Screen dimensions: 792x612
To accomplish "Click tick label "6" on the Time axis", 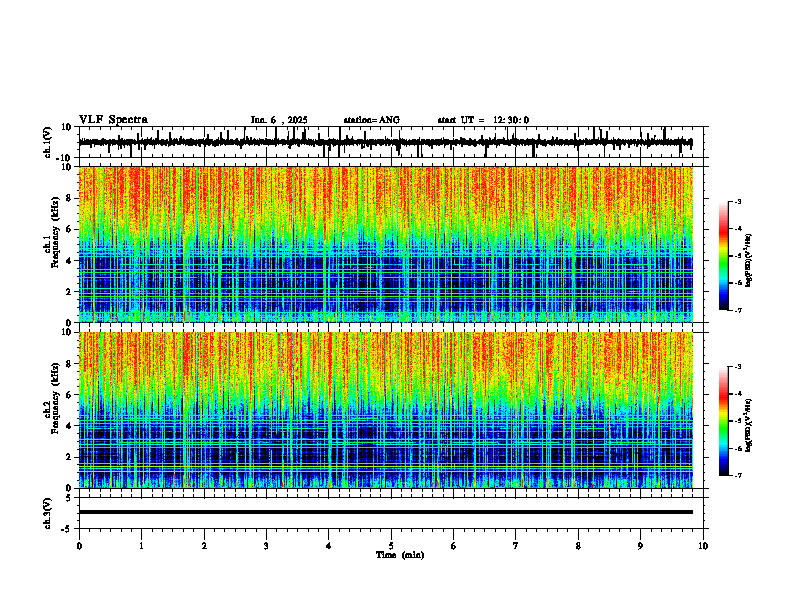I will click(454, 546).
